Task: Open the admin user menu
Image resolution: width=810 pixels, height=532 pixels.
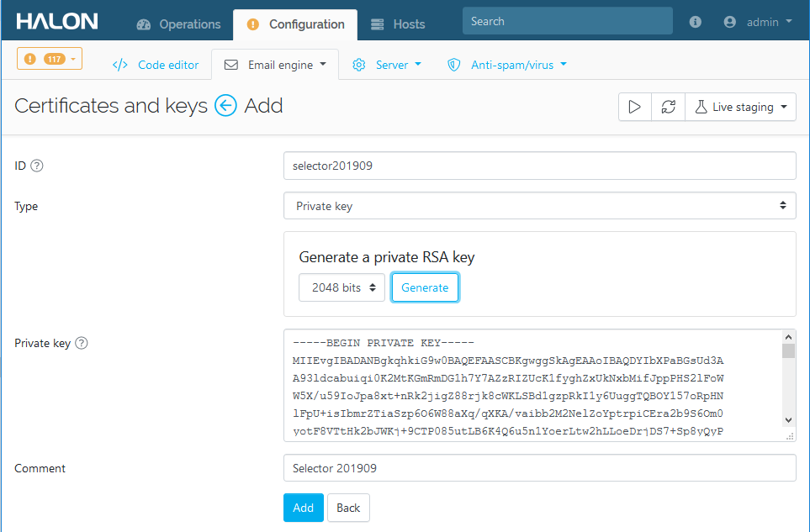Action: click(x=758, y=23)
